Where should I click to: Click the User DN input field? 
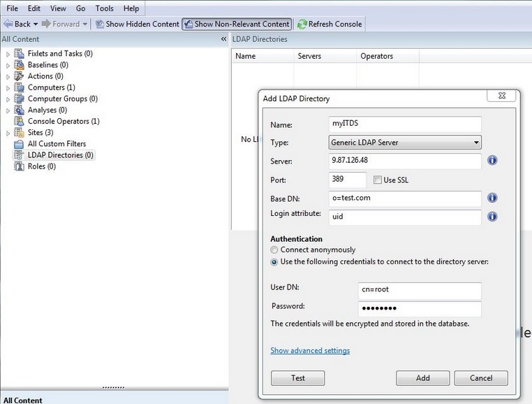pos(420,291)
